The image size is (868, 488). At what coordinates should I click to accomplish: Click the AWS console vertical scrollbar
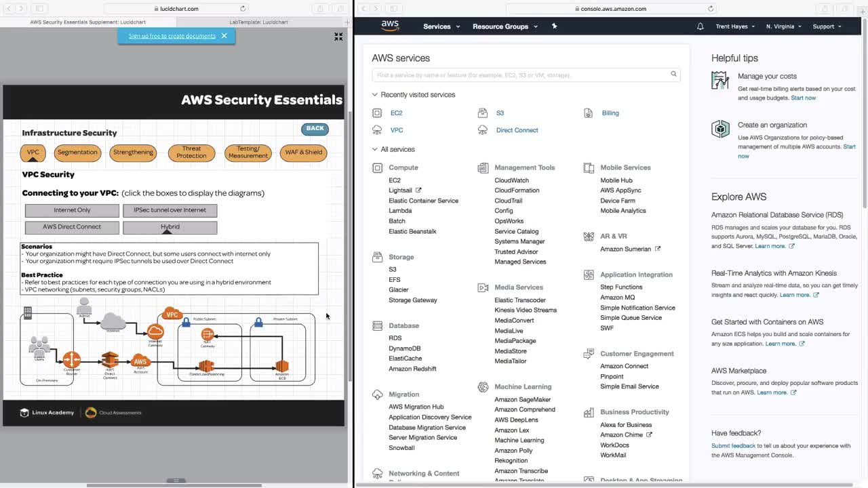click(x=864, y=122)
